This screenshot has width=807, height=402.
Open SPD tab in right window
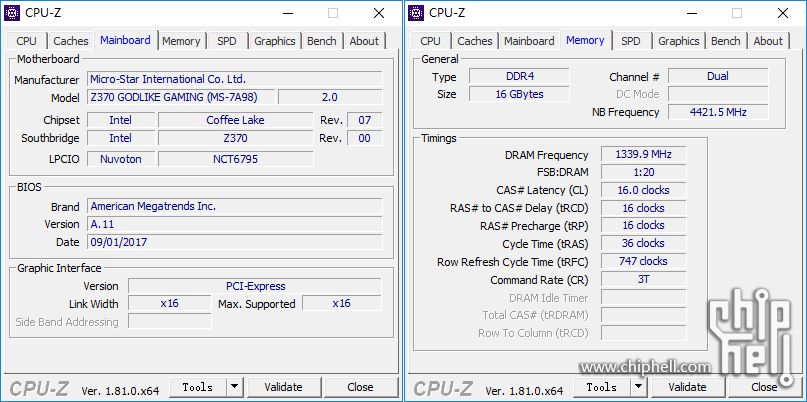point(630,41)
